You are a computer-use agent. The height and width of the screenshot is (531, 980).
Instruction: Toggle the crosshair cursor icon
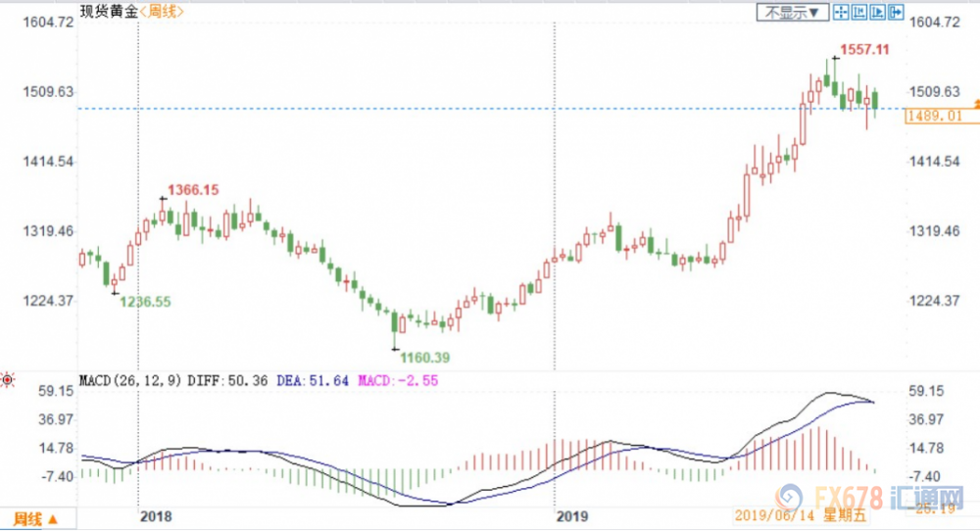841,13
